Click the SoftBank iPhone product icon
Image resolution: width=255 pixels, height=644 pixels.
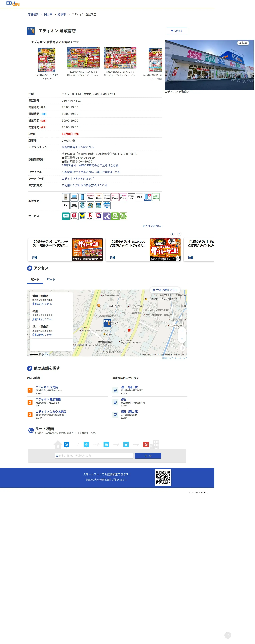107,197
